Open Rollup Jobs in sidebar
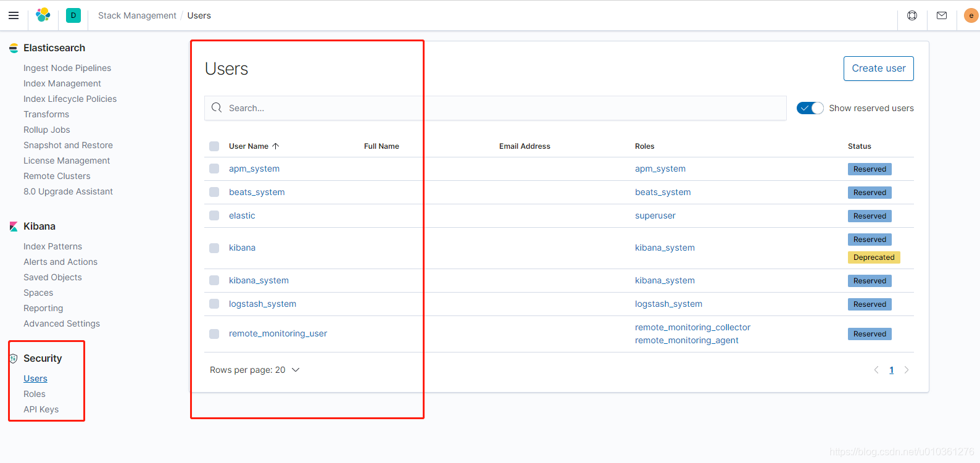980x463 pixels. 47,130
